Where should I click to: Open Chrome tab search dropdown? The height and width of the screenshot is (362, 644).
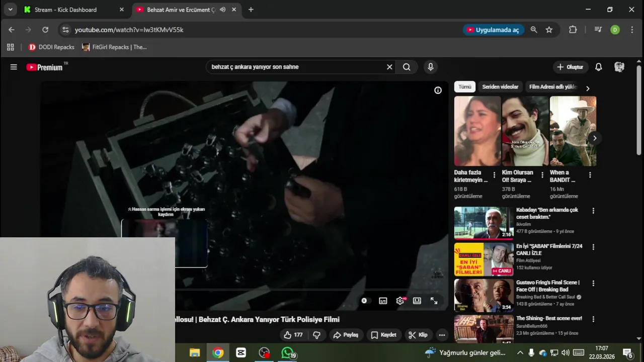[10, 10]
